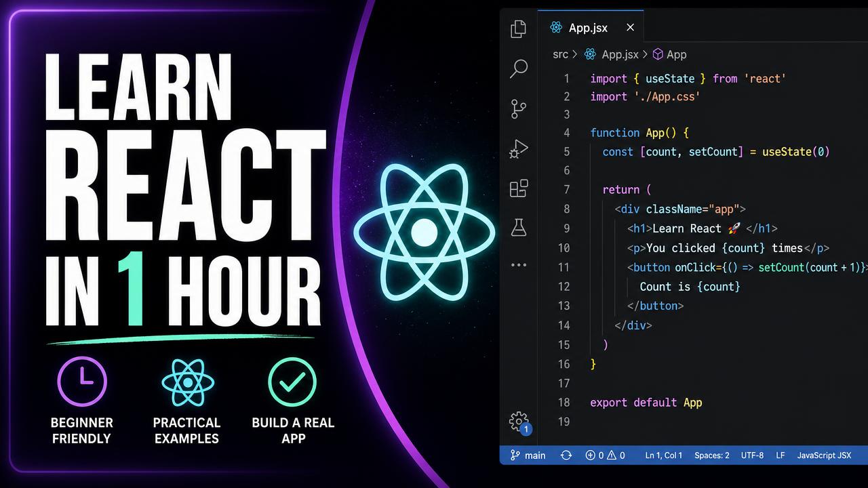This screenshot has width=868, height=488.
Task: Click the src breadcrumb segment
Action: click(560, 54)
